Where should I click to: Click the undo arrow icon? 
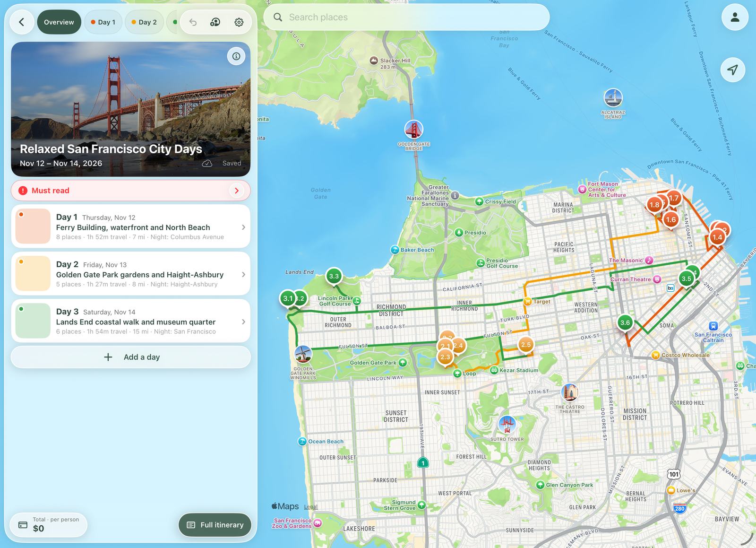pyautogui.click(x=193, y=22)
